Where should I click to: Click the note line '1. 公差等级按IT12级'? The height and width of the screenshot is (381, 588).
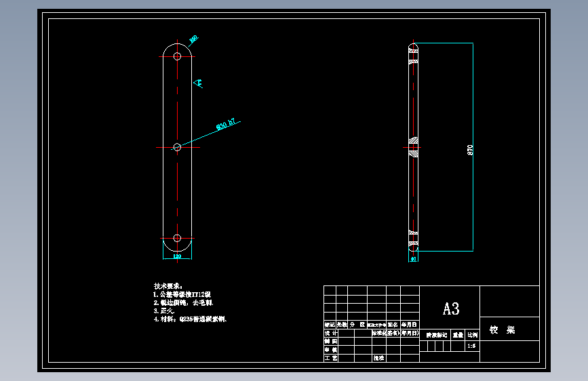point(182,294)
